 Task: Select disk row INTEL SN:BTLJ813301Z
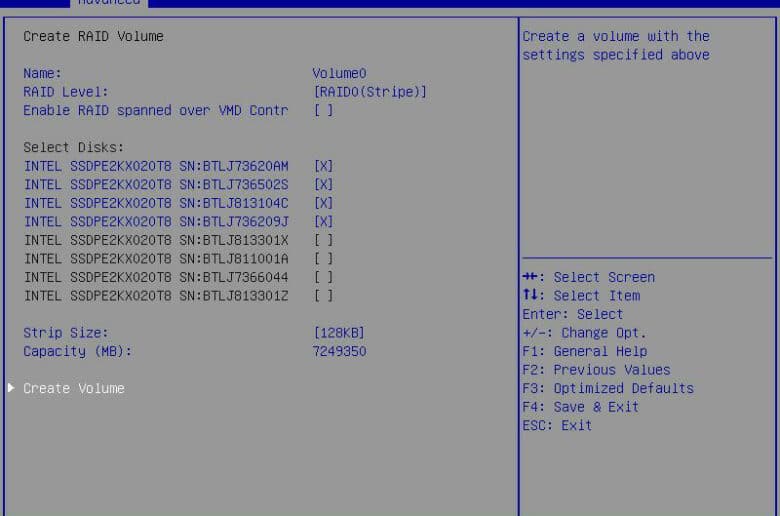156,296
